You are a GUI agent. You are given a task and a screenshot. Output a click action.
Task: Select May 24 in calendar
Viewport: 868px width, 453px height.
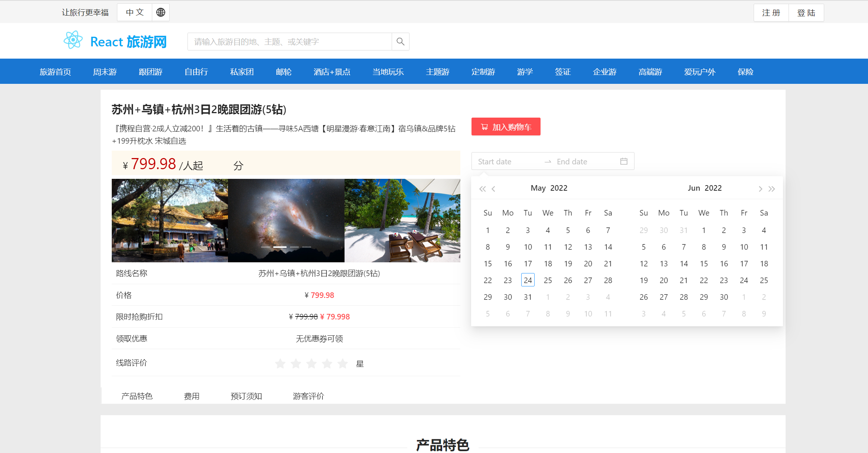pyautogui.click(x=528, y=280)
